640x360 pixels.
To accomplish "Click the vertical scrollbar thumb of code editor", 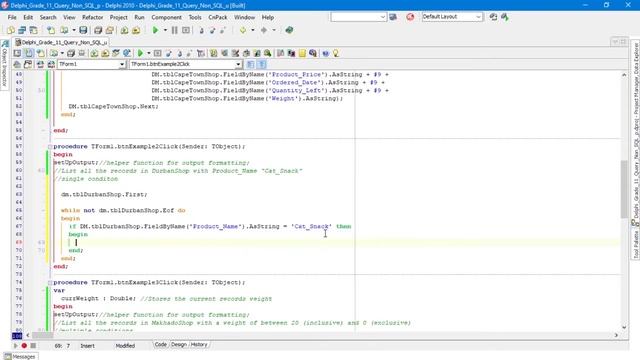I will click(624, 189).
